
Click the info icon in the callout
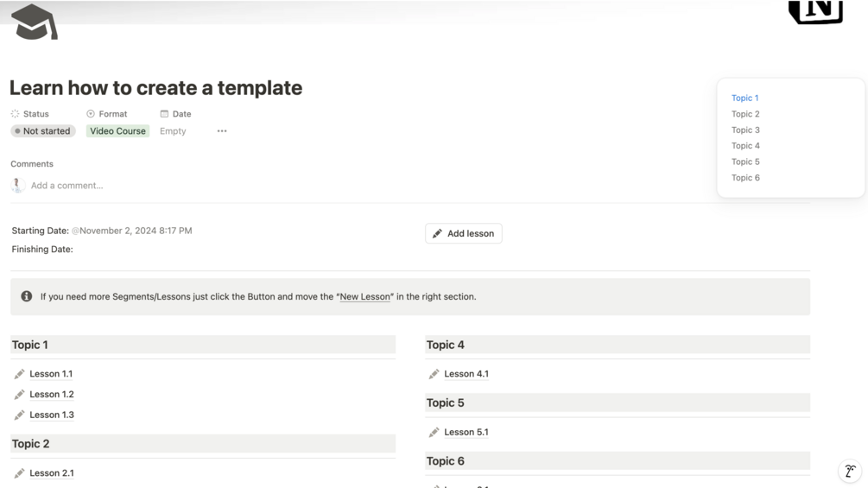pos(27,296)
